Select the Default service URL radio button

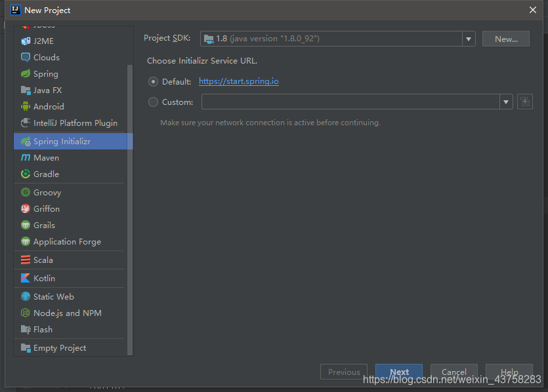tap(153, 82)
